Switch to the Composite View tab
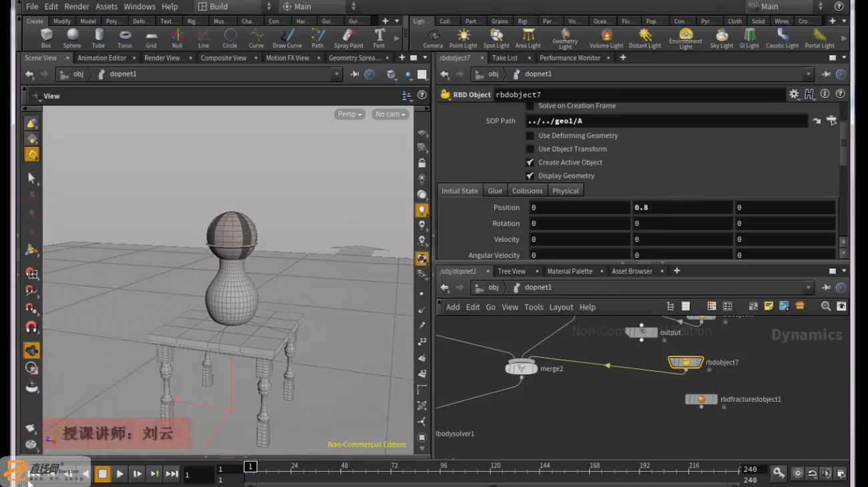The width and height of the screenshot is (868, 487). (224, 58)
